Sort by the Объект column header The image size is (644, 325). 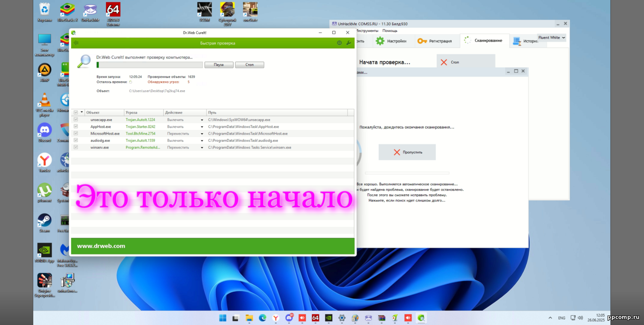pos(104,112)
